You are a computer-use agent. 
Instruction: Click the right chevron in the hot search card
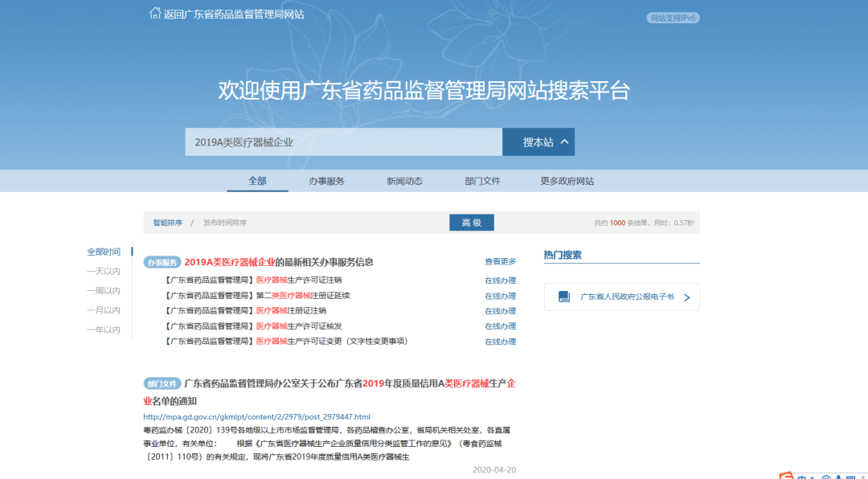click(x=686, y=297)
